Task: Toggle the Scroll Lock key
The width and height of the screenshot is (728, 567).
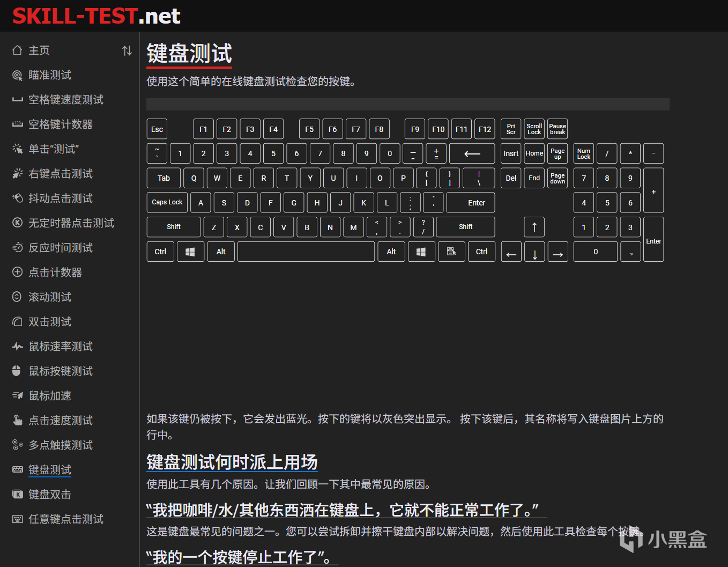Action: 534,129
